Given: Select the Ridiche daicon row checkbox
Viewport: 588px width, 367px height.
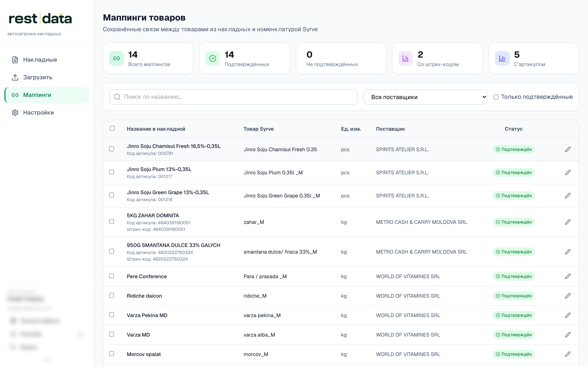Looking at the screenshot, I should tap(112, 295).
